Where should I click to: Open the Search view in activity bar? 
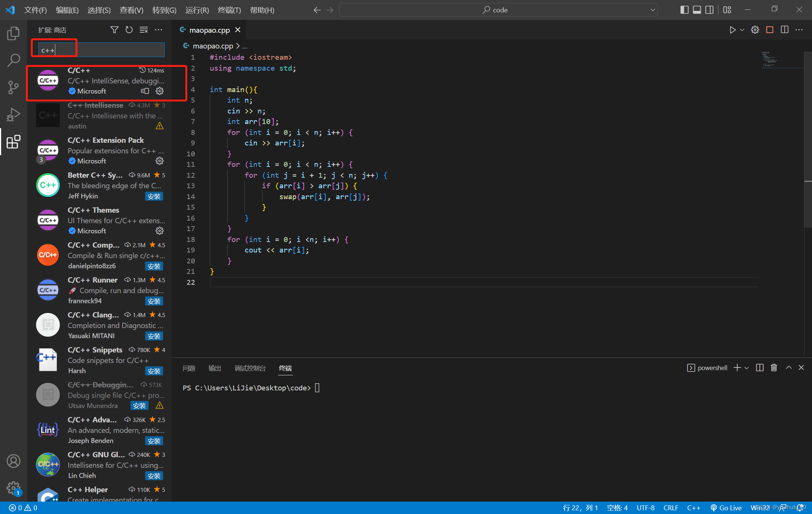click(14, 60)
